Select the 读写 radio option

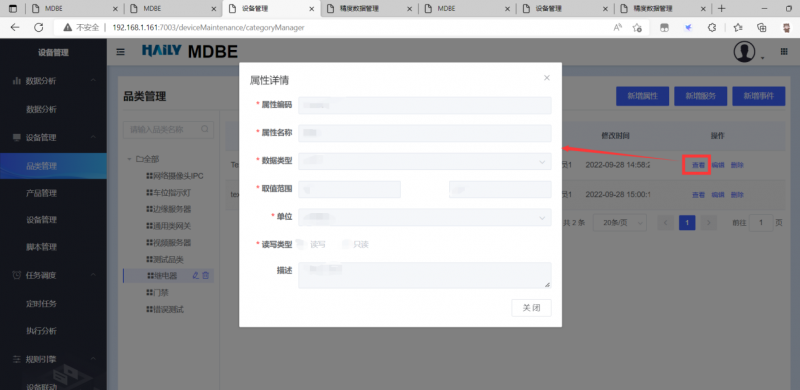(x=312, y=245)
